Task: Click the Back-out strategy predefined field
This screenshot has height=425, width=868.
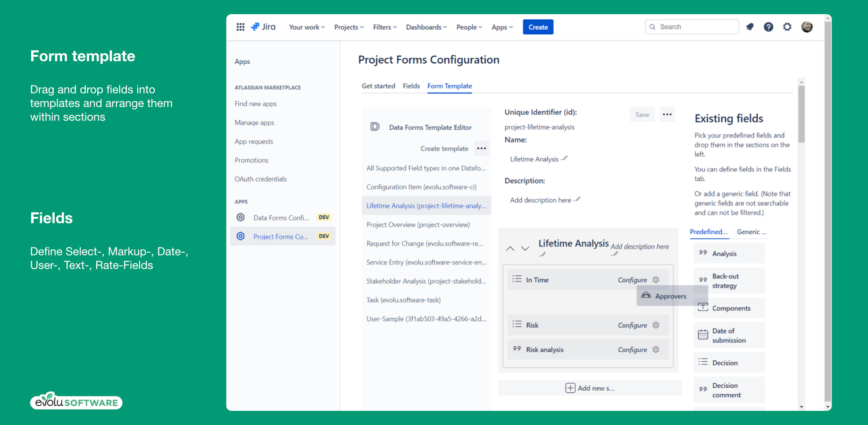Action: (x=729, y=280)
